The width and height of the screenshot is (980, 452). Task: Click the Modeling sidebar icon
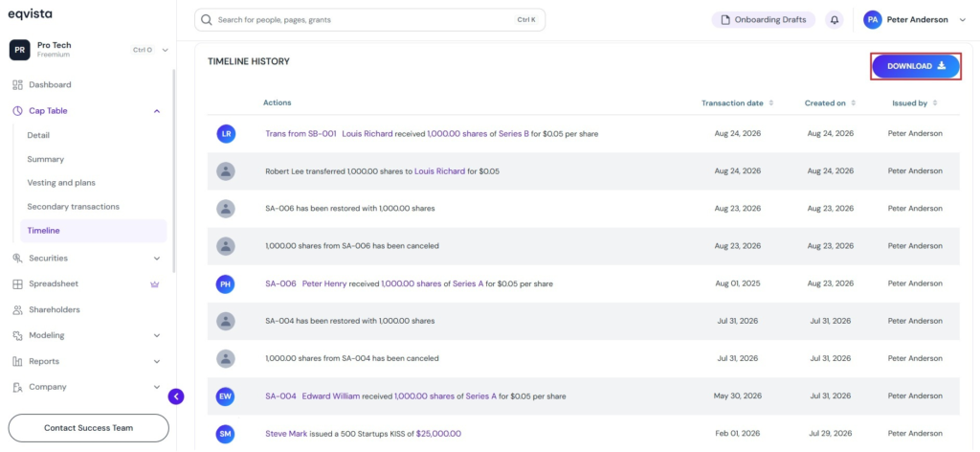[x=17, y=336]
